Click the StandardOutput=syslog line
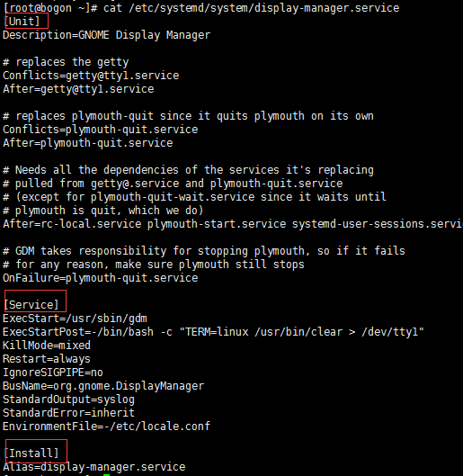Viewport: 463px width, 476px height. 68,400
